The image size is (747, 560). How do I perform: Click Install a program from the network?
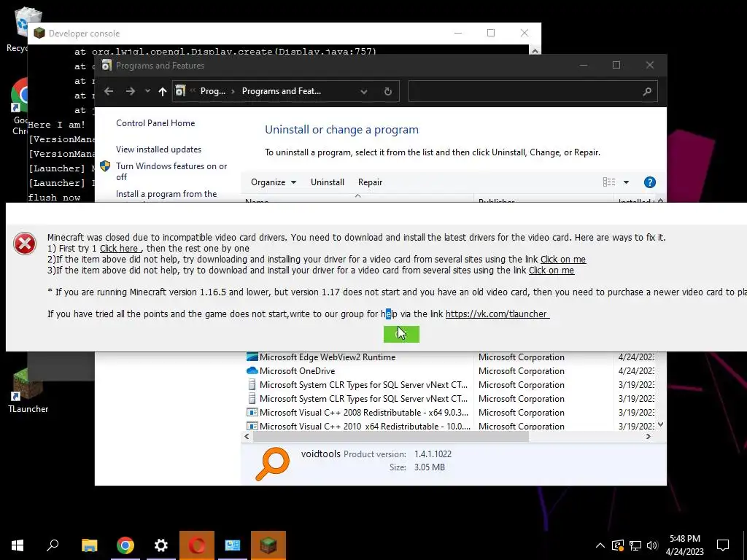tap(166, 194)
